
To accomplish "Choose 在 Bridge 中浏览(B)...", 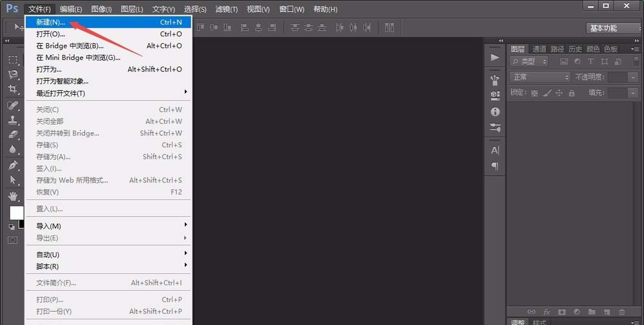I will [x=108, y=46].
